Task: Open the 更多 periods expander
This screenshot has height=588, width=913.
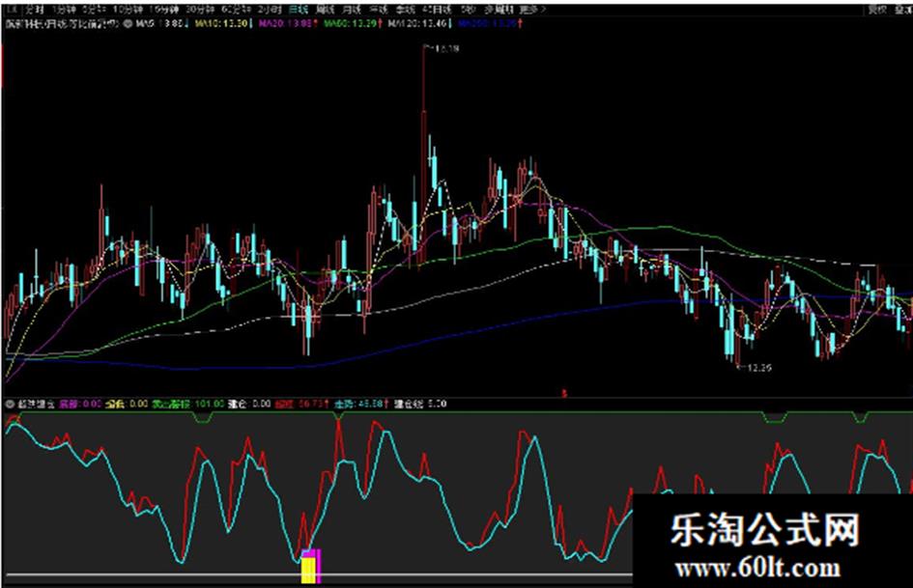Action: tap(532, 10)
